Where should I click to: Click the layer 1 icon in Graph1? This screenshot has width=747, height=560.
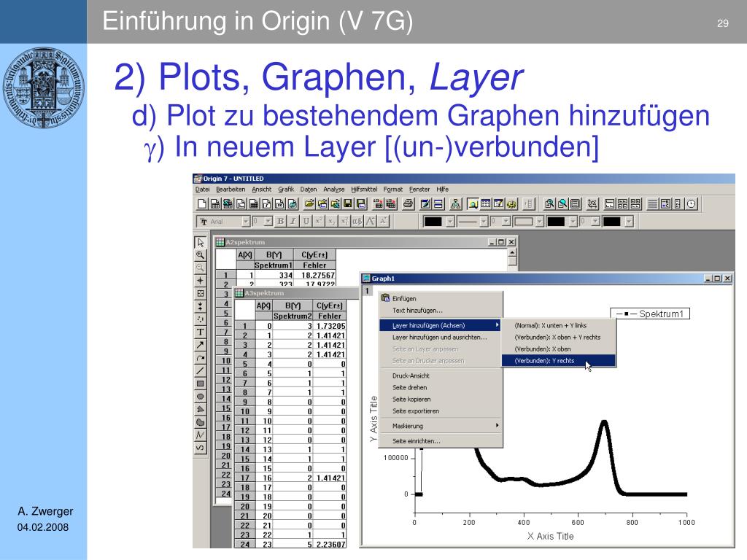367,290
